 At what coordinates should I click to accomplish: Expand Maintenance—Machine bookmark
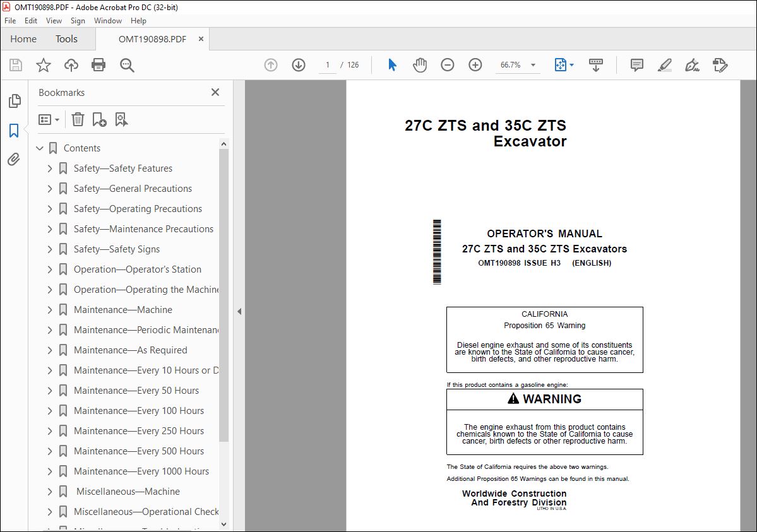pyautogui.click(x=50, y=310)
